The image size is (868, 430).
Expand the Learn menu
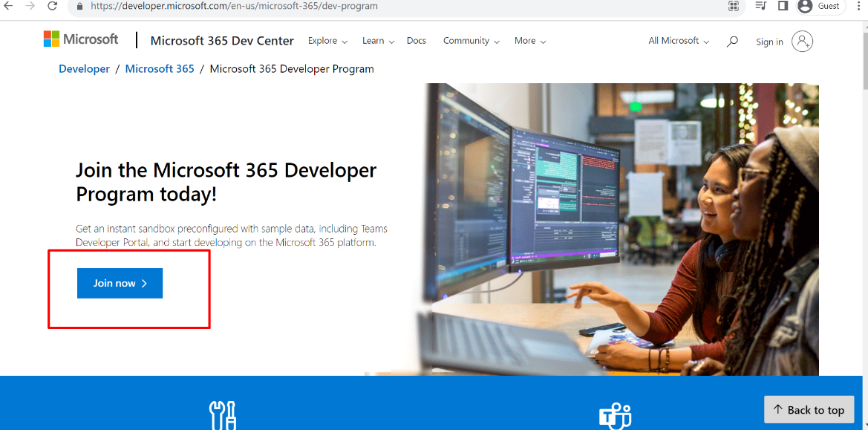click(378, 41)
